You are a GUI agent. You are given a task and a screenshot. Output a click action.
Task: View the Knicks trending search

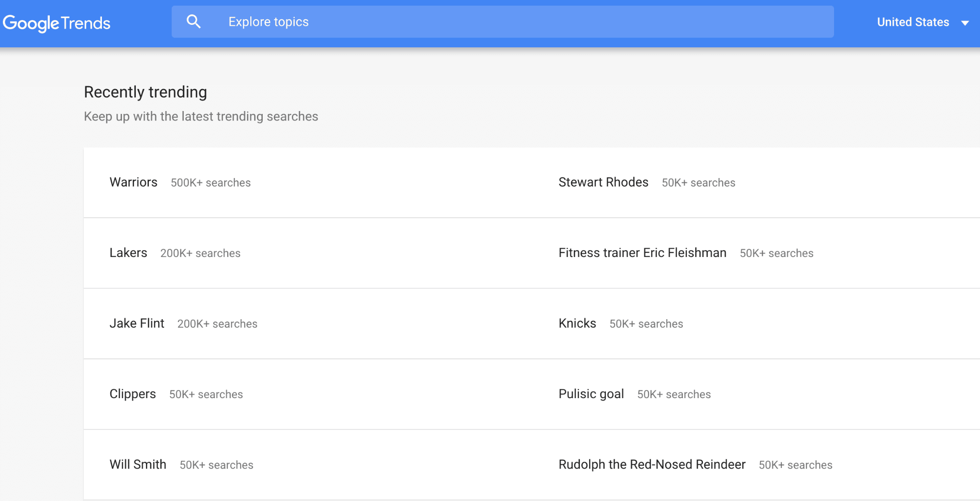[577, 323]
